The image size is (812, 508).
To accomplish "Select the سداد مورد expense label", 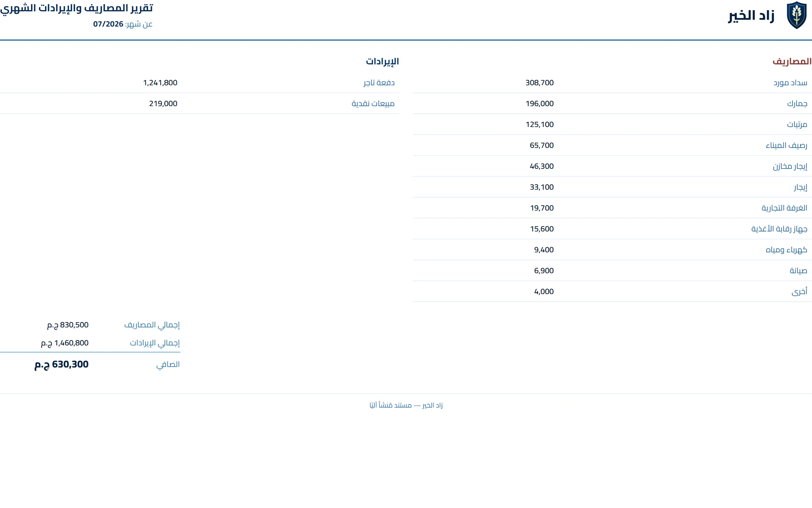I will click(790, 83).
